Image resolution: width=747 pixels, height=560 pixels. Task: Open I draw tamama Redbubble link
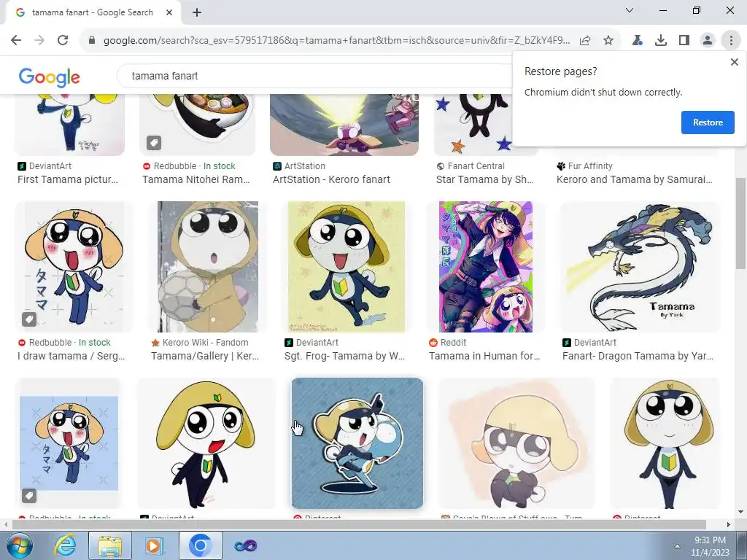click(71, 356)
